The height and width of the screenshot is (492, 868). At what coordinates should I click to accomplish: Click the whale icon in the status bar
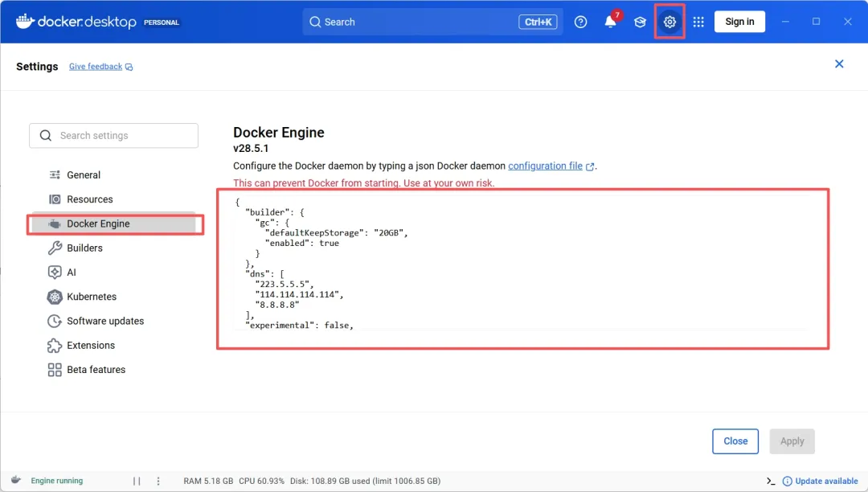(x=16, y=480)
